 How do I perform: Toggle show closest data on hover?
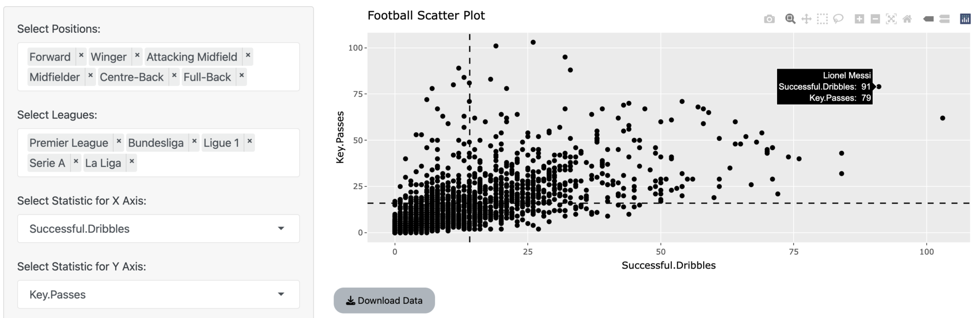tap(929, 19)
